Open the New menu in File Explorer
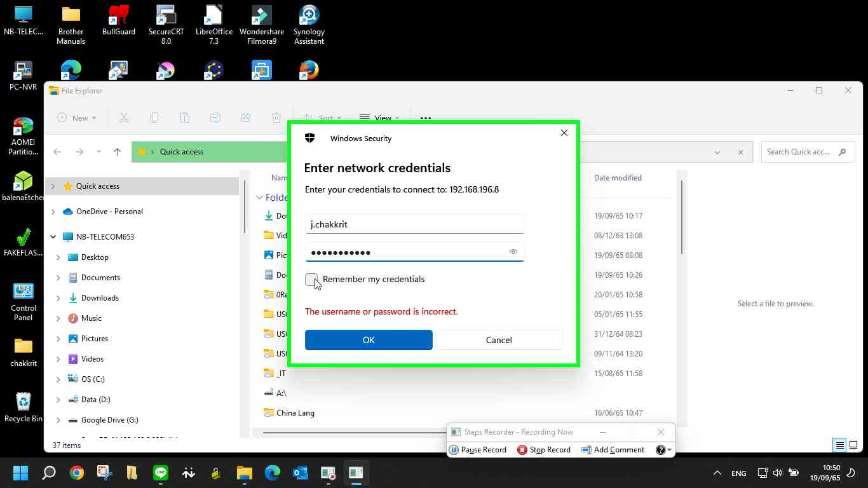868x488 pixels. [x=77, y=118]
